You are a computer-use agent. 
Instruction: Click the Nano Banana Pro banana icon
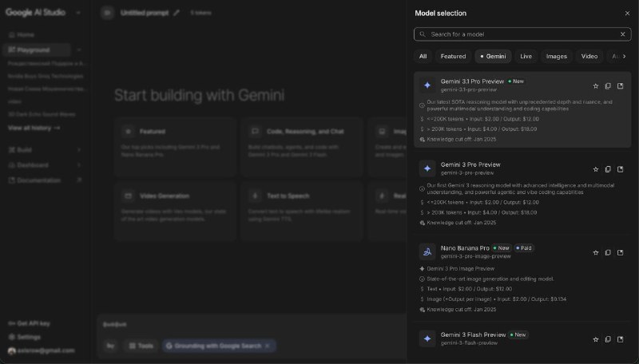[427, 252]
